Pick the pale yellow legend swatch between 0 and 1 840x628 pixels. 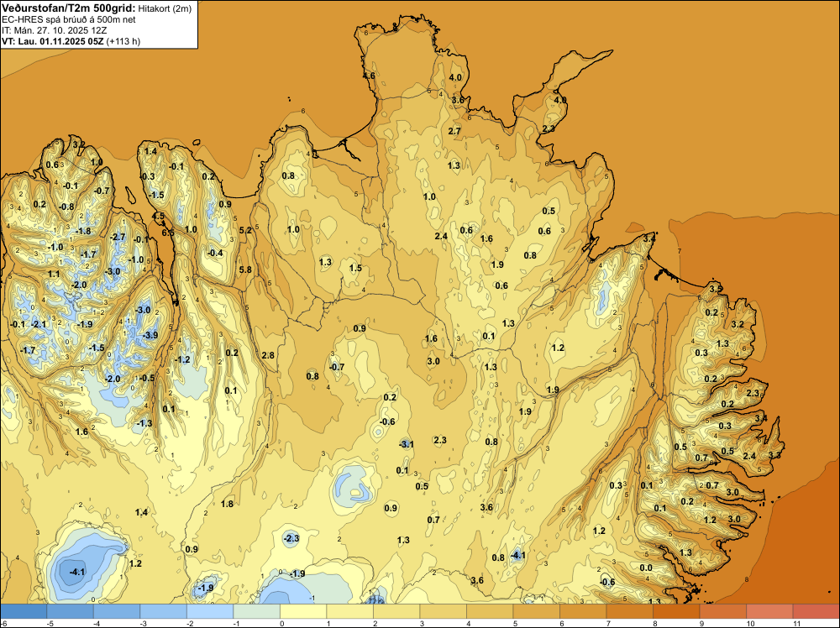tap(303, 611)
